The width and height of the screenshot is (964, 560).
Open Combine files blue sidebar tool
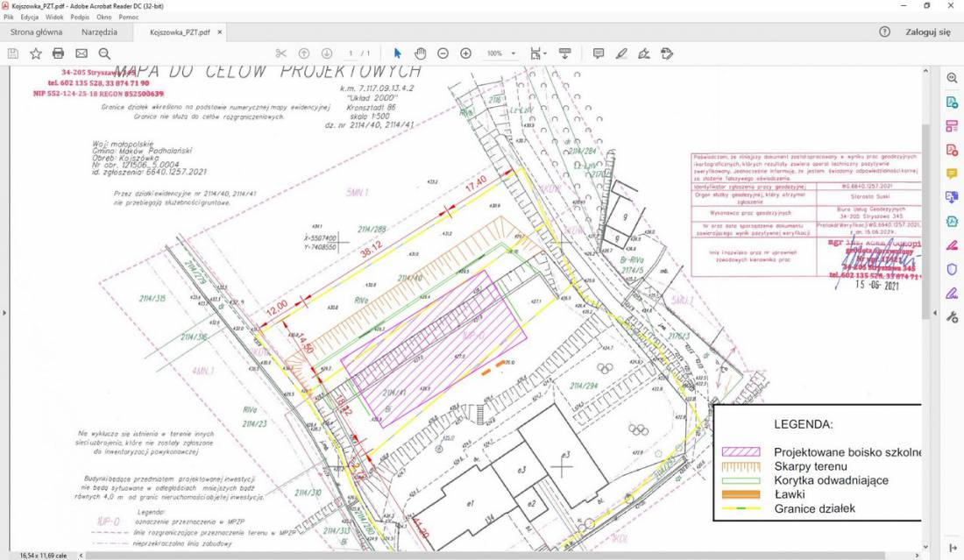pyautogui.click(x=952, y=197)
